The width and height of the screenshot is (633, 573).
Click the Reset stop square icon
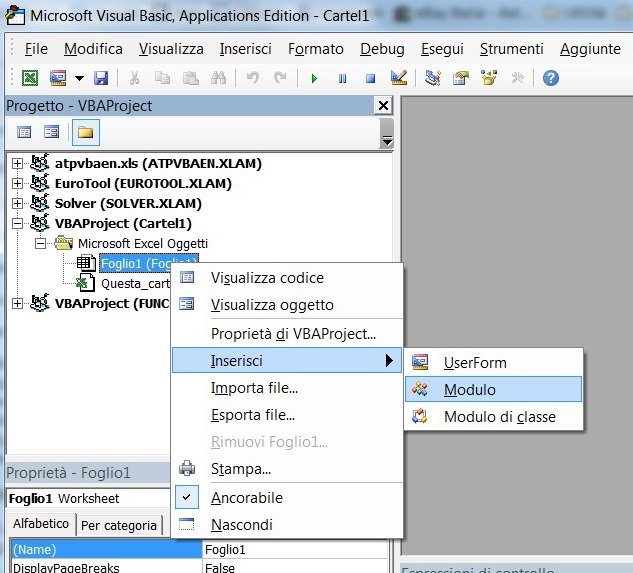point(370,78)
